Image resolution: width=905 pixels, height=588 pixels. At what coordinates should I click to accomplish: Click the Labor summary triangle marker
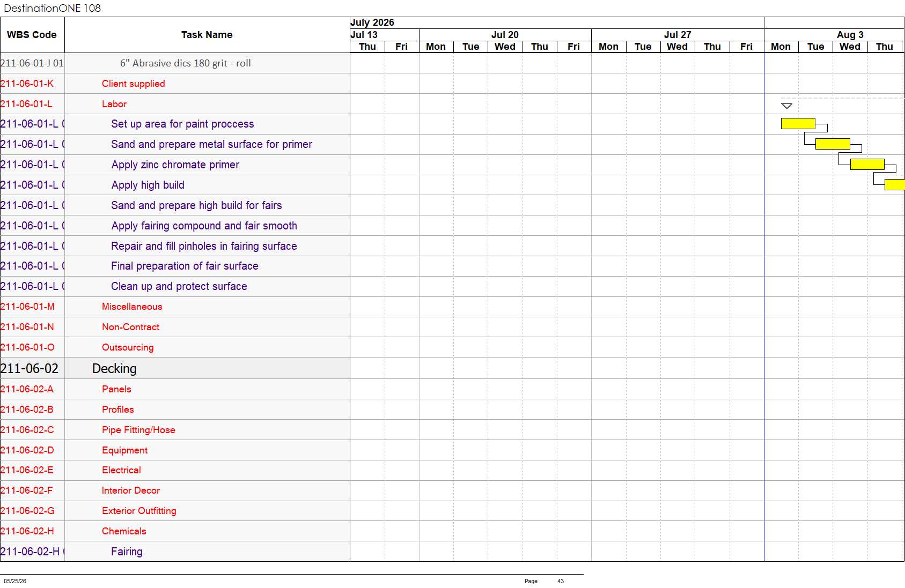[x=786, y=106]
